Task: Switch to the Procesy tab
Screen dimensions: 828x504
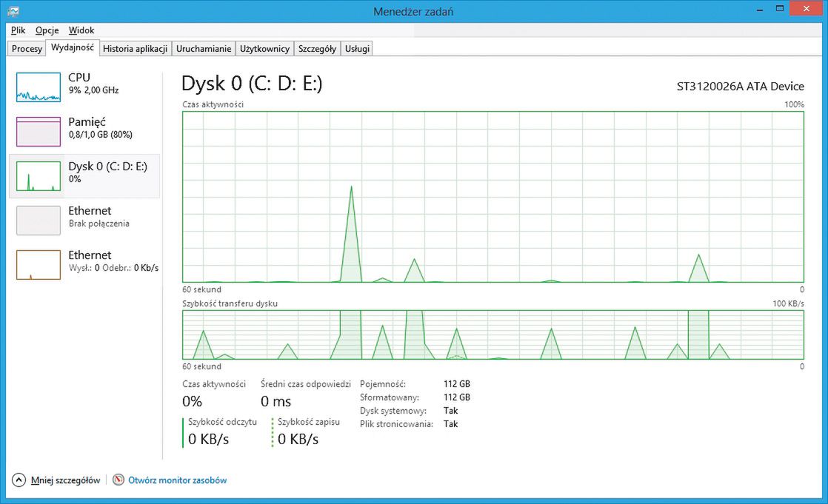Action: 27,49
